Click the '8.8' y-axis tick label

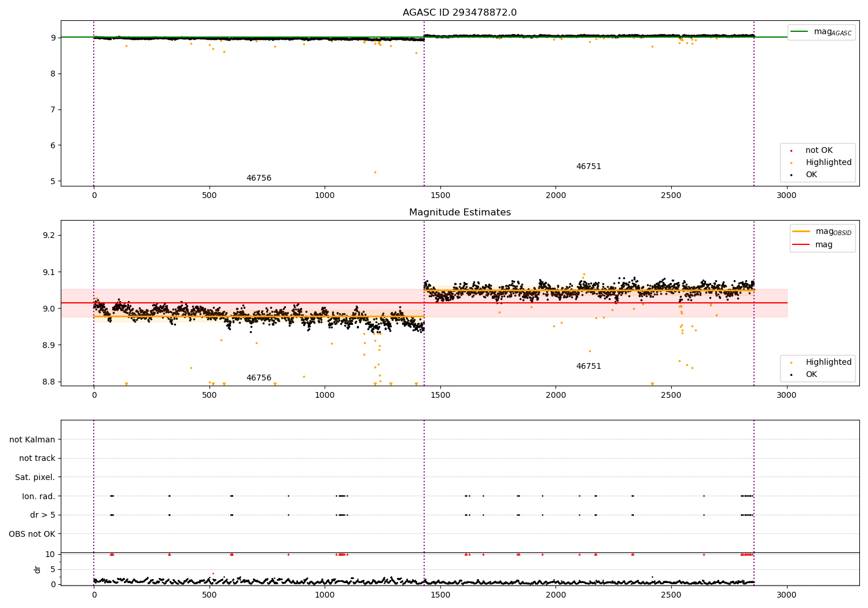tap(49, 382)
